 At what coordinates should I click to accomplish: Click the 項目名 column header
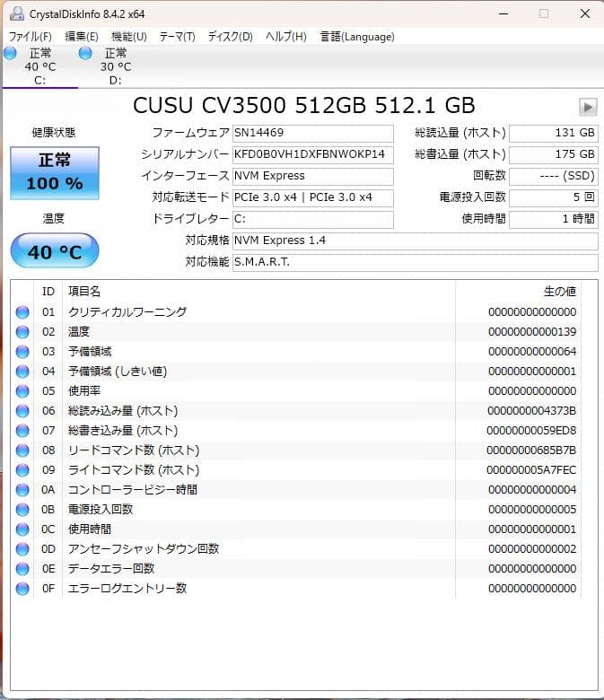click(x=258, y=292)
